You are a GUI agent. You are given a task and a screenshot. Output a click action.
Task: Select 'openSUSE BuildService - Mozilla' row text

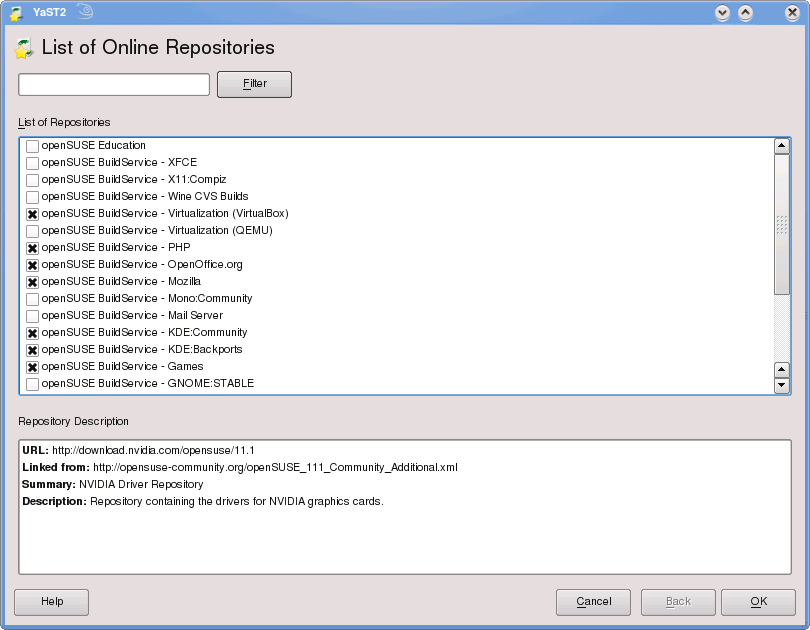[x=121, y=281]
